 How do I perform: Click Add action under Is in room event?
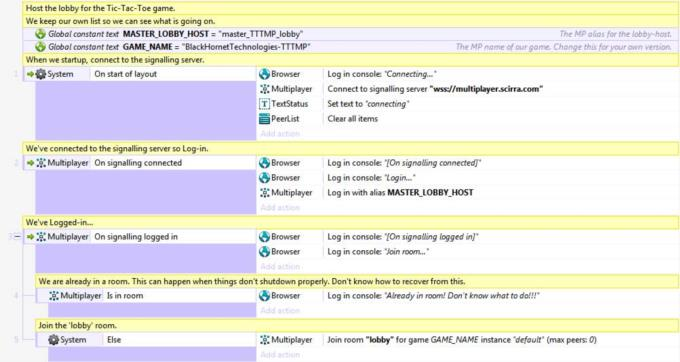[x=280, y=310]
